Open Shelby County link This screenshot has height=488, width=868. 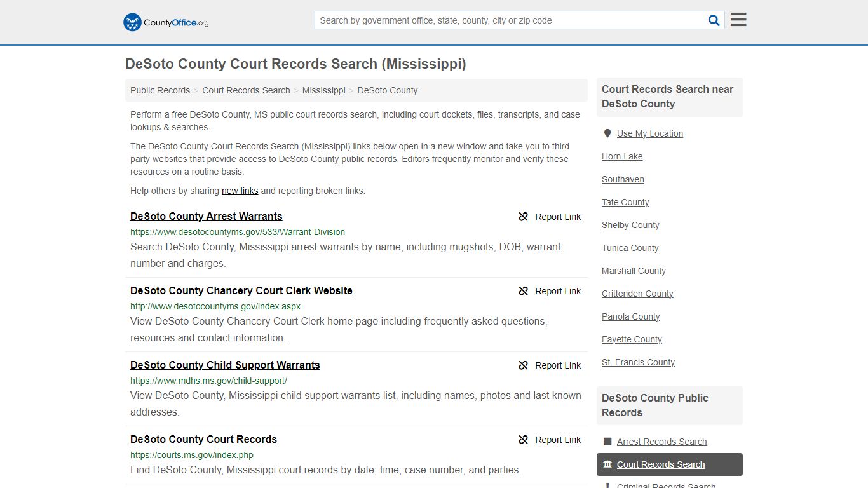click(630, 225)
